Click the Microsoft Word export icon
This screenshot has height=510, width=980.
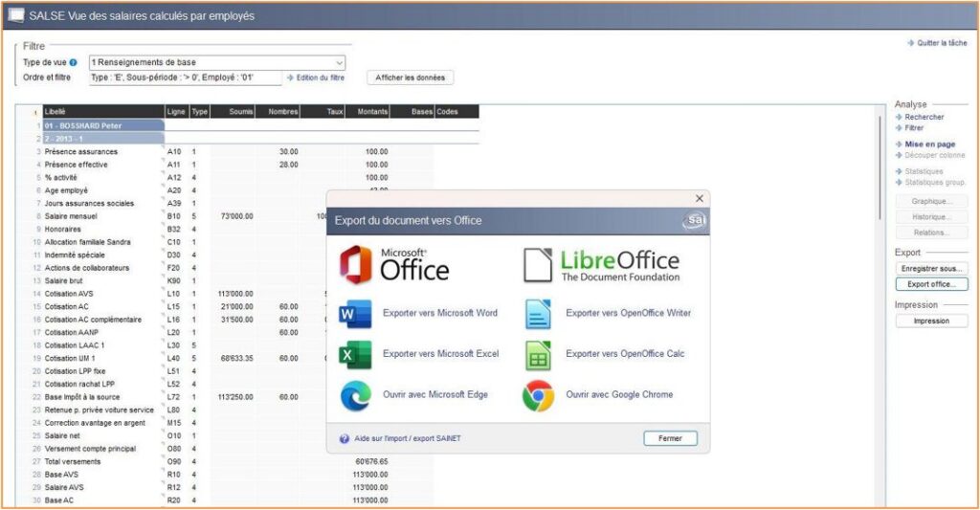[355, 314]
